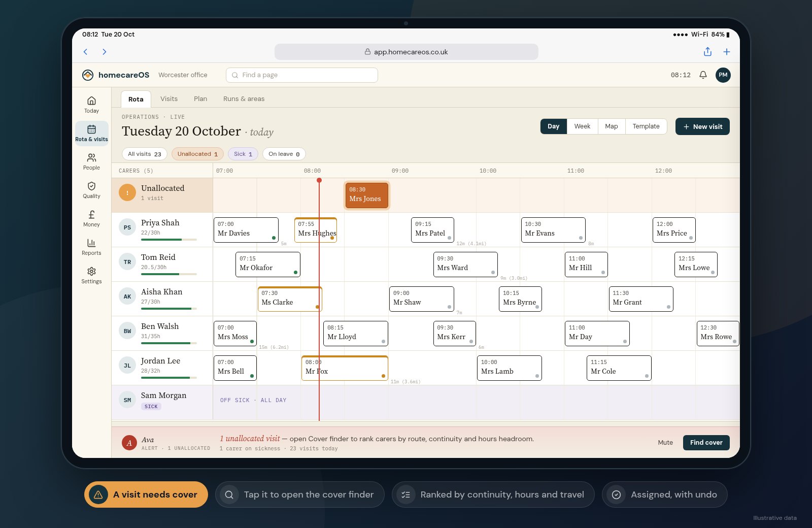Open the Reports chart icon
This screenshot has width=812, height=528.
(x=91, y=247)
